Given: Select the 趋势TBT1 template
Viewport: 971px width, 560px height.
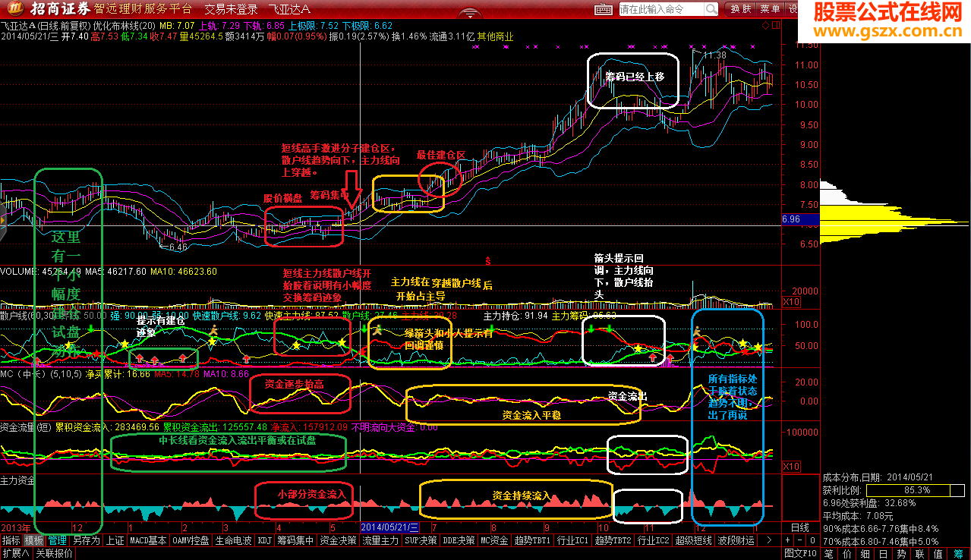Looking at the screenshot, I should point(533,540).
